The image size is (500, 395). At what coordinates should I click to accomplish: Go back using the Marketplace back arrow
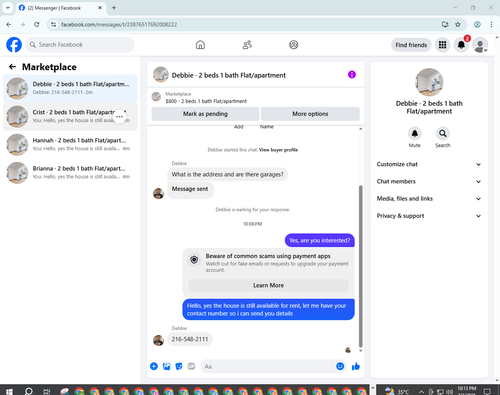12,67
